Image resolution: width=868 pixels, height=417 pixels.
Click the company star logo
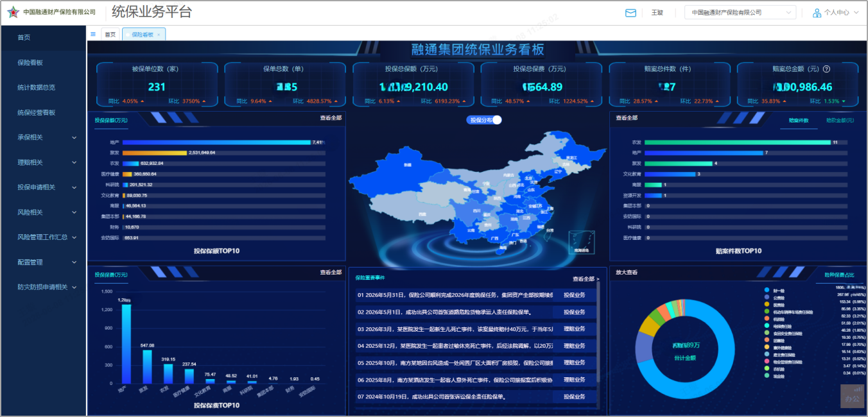tap(14, 12)
